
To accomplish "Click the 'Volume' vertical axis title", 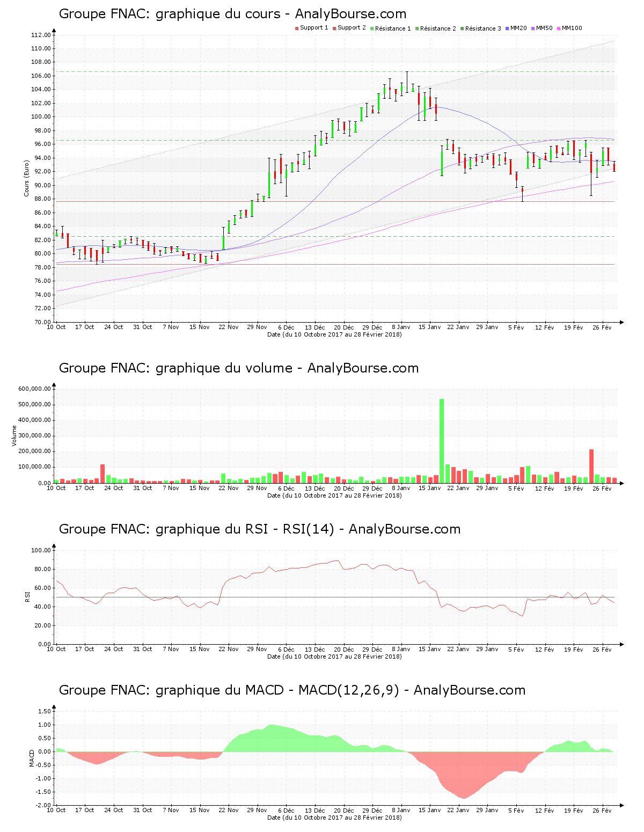I will pos(14,436).
